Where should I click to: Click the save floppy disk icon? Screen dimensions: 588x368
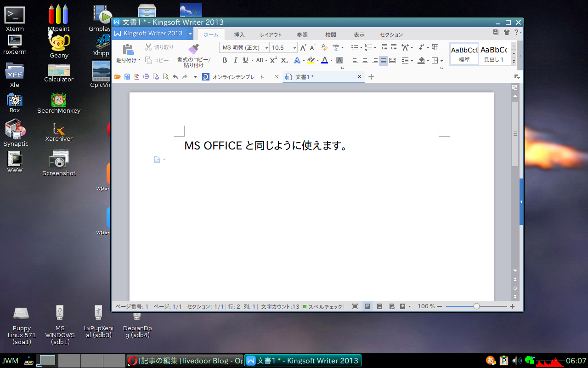point(127,77)
